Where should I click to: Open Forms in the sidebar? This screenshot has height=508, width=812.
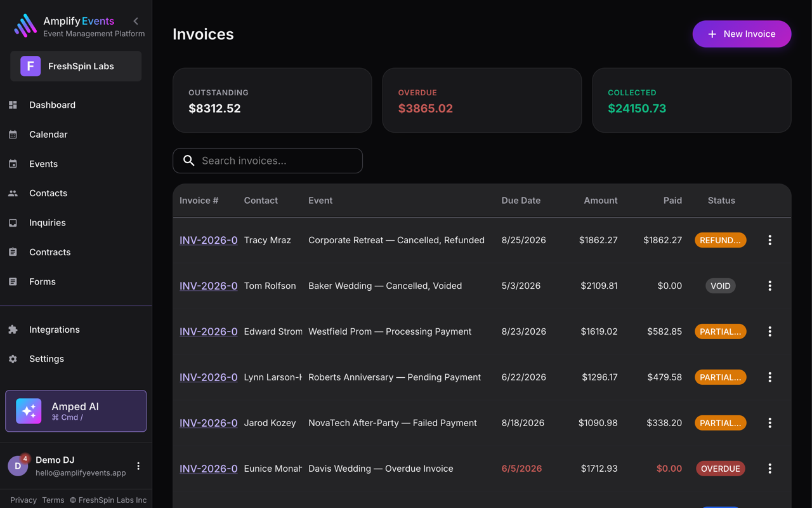pos(75,281)
